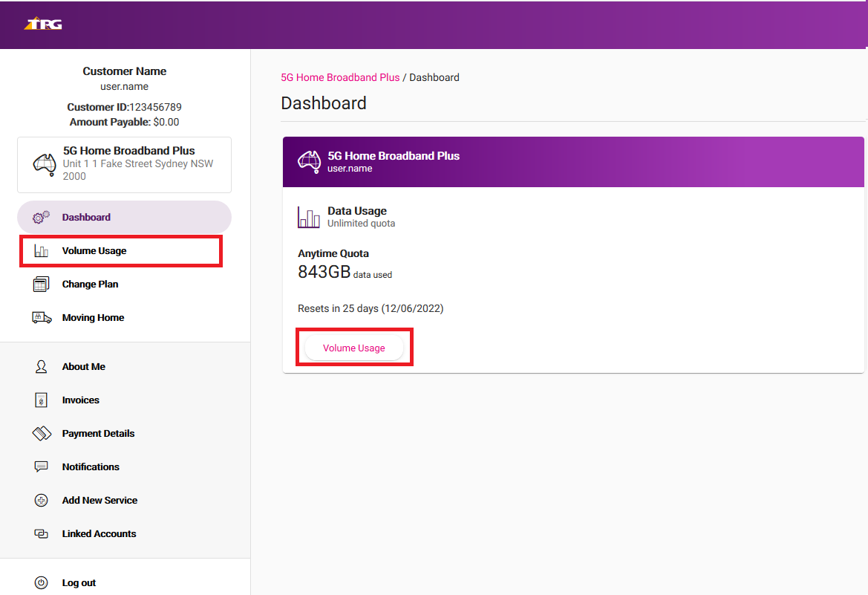This screenshot has width=868, height=595.
Task: Click the 5G Home Broadband Plus address card
Action: click(x=124, y=164)
